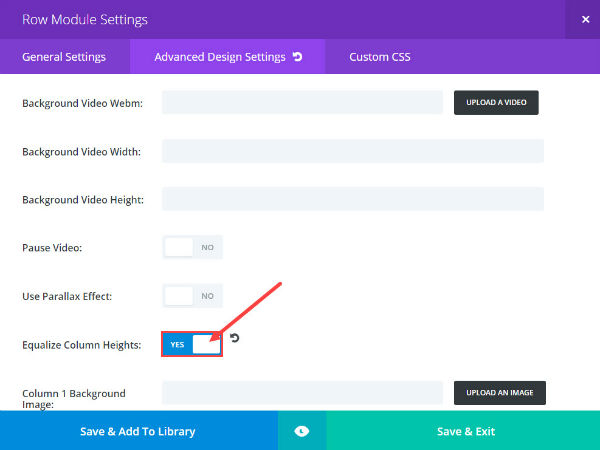Enable the Use Parallax Effect switch

pos(192,296)
